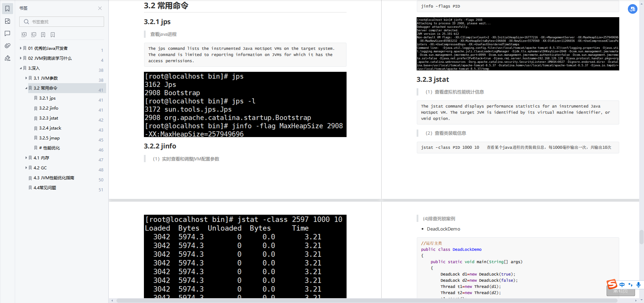Click magnifier icon in bookmark search

(x=26, y=22)
